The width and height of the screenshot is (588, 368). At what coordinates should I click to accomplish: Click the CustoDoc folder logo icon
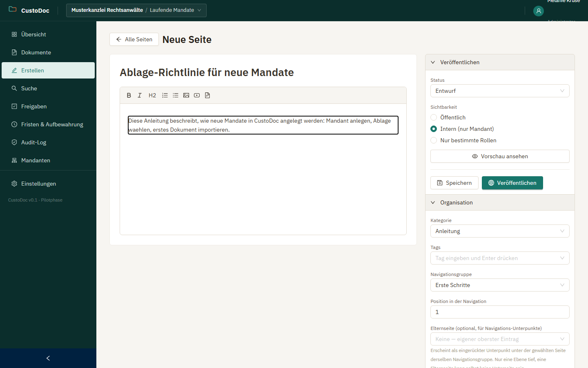click(13, 9)
